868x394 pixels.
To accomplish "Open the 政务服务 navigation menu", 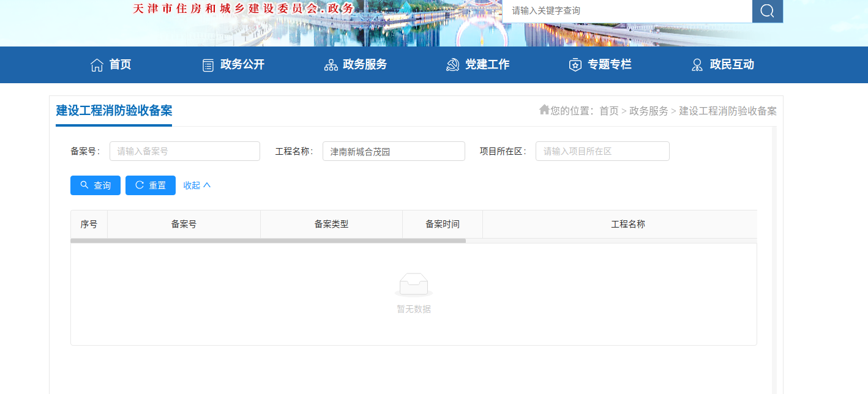I will (364, 65).
